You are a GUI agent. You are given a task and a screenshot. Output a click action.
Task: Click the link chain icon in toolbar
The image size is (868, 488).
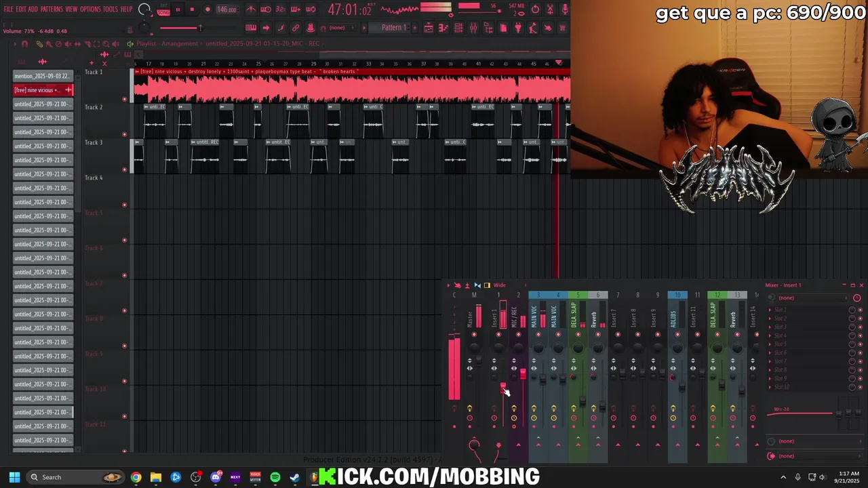(x=296, y=28)
